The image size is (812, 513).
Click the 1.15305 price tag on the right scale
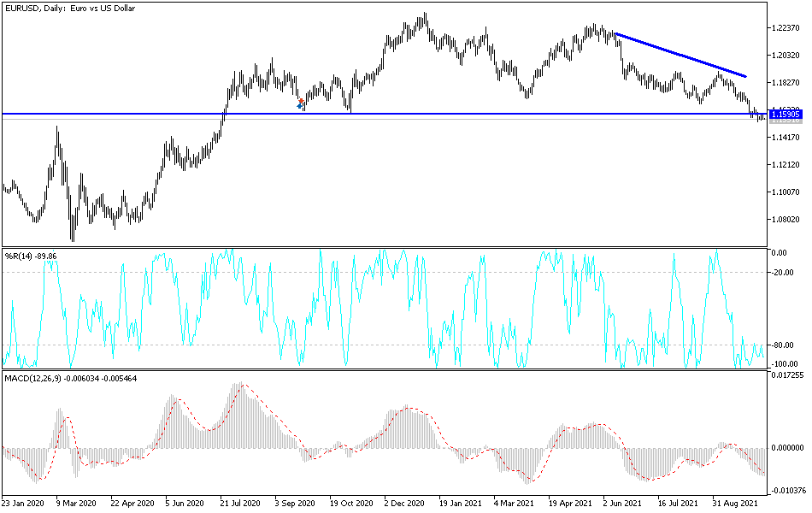(x=784, y=112)
